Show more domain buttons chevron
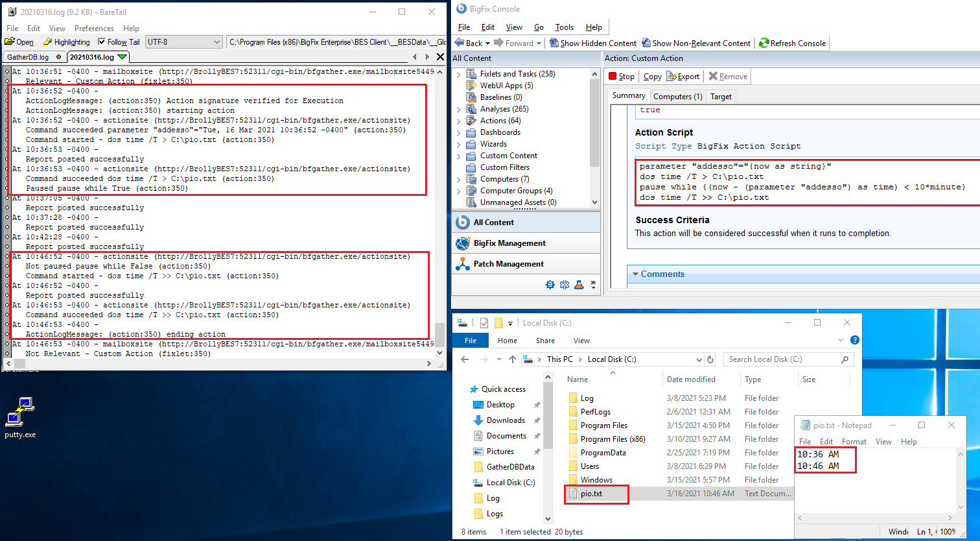 tap(592, 285)
